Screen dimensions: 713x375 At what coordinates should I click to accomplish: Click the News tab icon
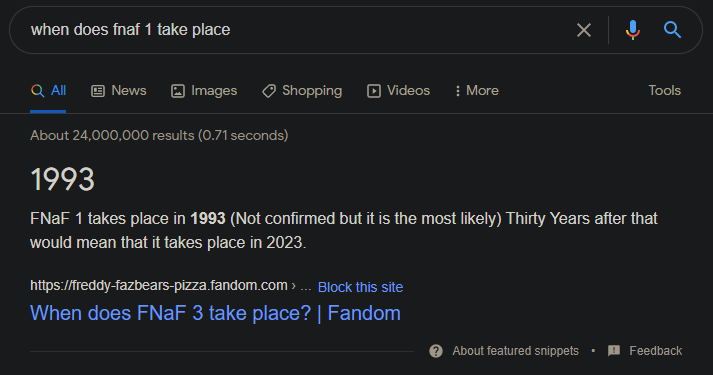pyautogui.click(x=98, y=91)
